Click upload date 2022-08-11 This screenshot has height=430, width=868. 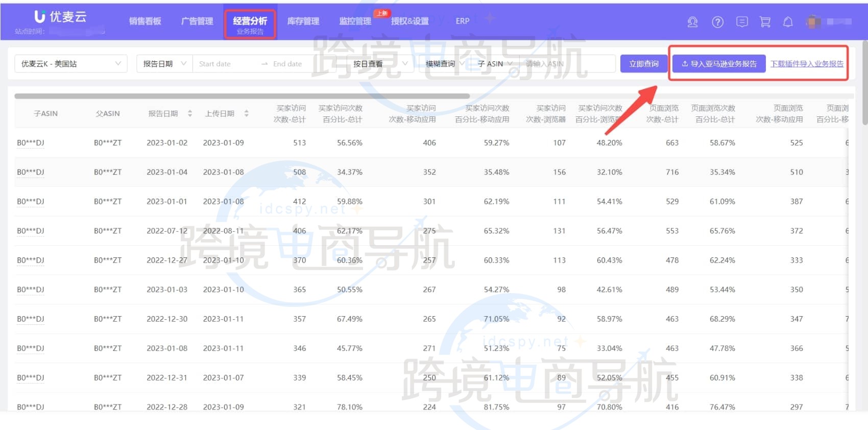pos(224,231)
